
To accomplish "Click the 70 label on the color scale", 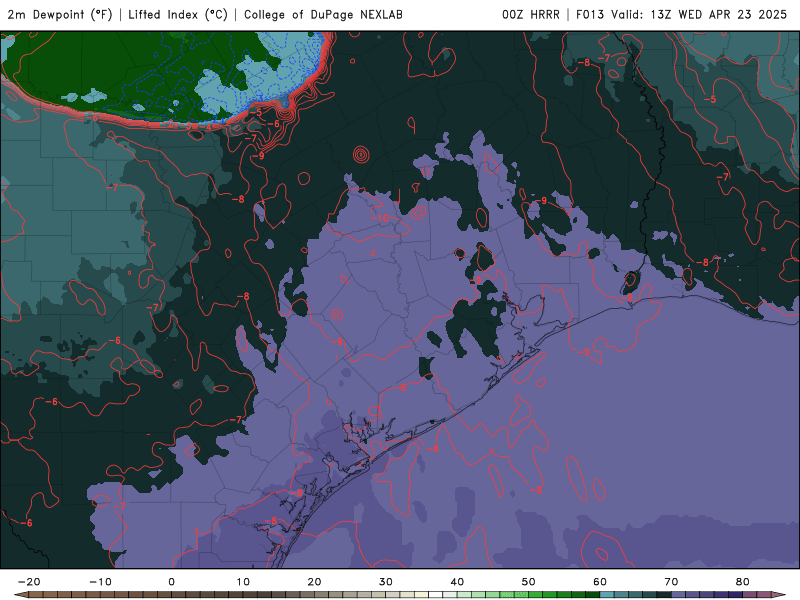I will click(x=671, y=582).
